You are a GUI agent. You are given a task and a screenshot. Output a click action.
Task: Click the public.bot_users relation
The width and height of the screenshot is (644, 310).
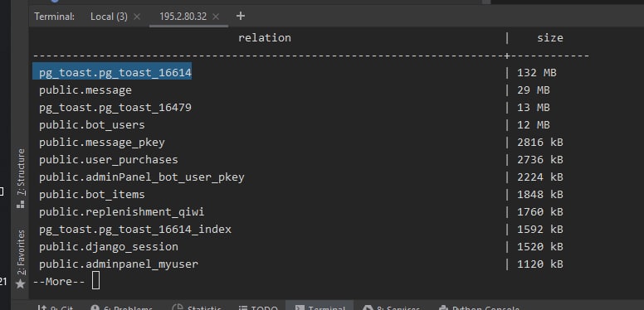(92, 124)
